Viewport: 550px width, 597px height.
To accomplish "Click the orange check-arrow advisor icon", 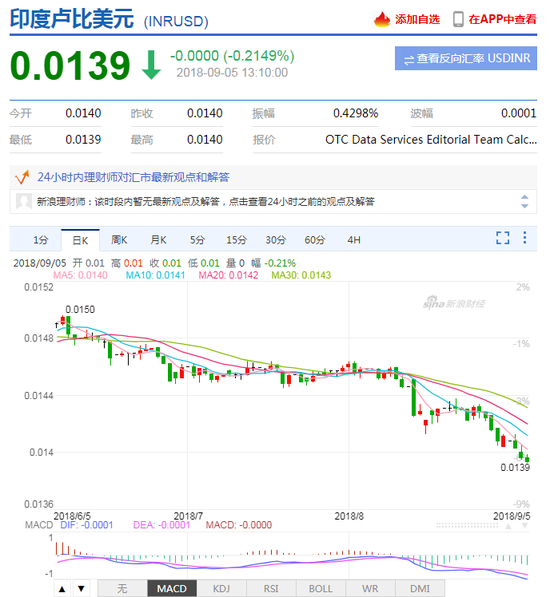I will point(22,177).
